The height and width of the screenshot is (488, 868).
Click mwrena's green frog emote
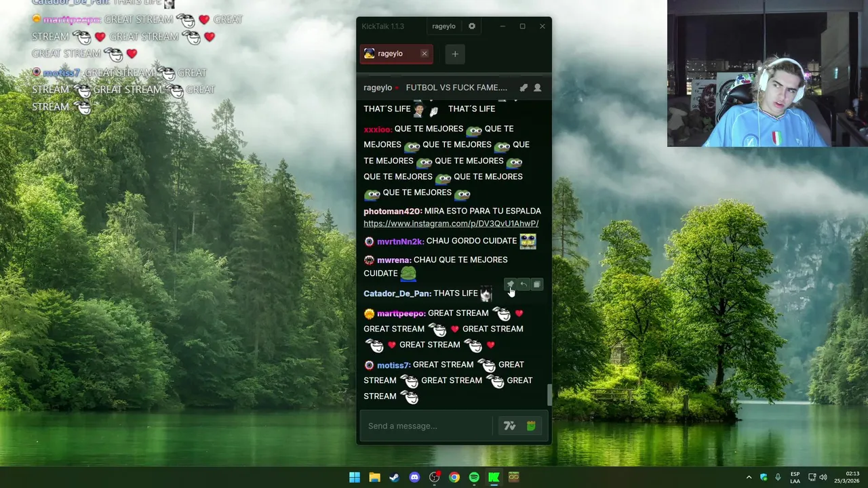pos(408,273)
